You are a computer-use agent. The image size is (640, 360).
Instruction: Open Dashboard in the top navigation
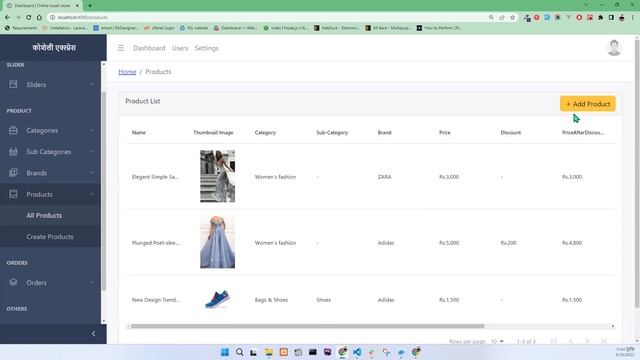pyautogui.click(x=149, y=48)
